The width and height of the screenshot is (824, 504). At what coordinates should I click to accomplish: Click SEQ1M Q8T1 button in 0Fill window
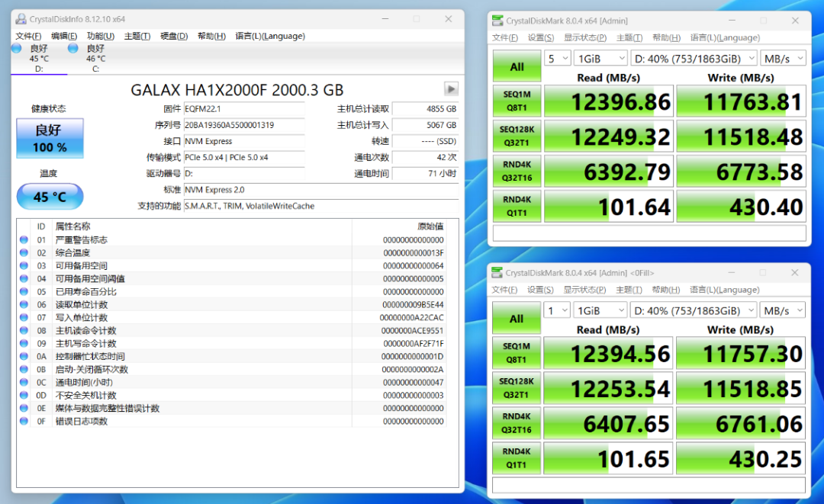click(x=517, y=353)
